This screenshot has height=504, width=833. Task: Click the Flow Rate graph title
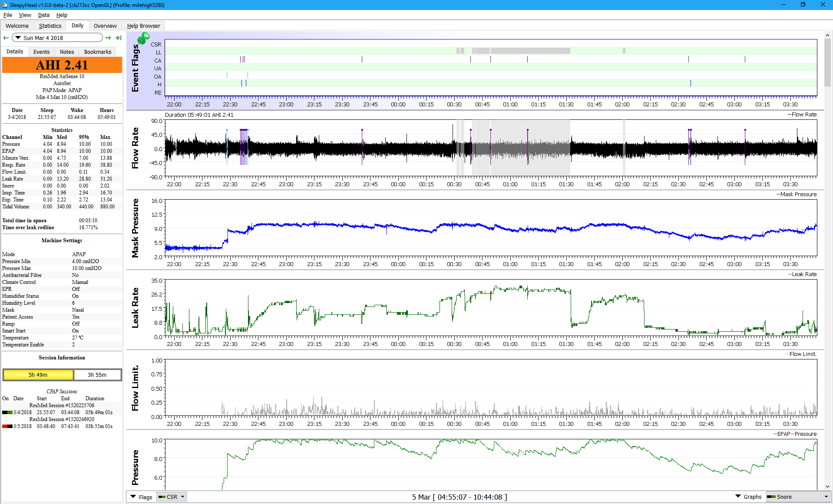[x=135, y=148]
